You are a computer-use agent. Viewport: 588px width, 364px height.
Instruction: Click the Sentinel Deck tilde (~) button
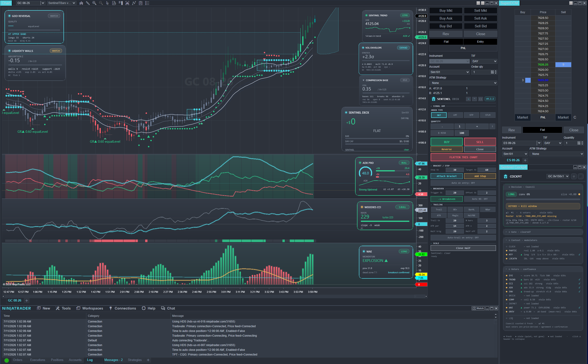[468, 99]
